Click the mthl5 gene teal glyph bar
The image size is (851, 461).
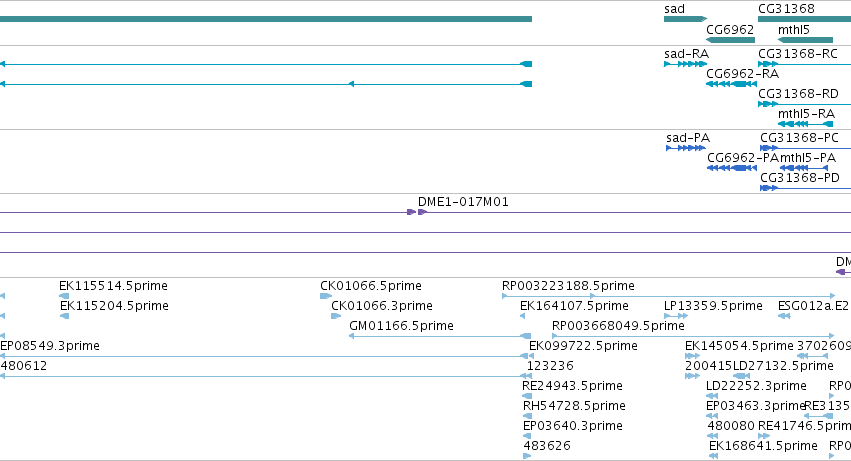(805, 40)
